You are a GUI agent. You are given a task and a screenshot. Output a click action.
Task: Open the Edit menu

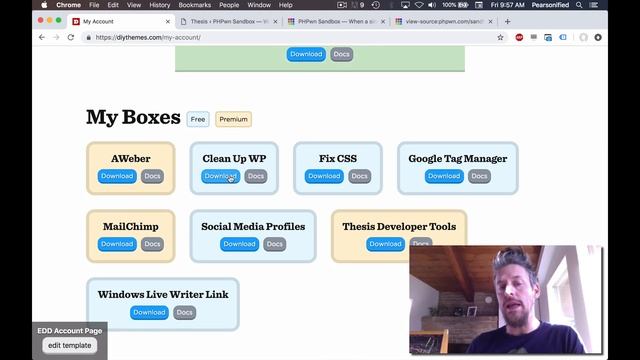113,5
